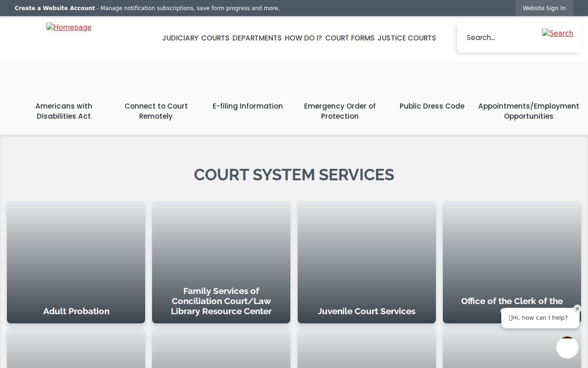The image size is (588, 368).
Task: Open the Judiciary menu
Action: pos(180,38)
